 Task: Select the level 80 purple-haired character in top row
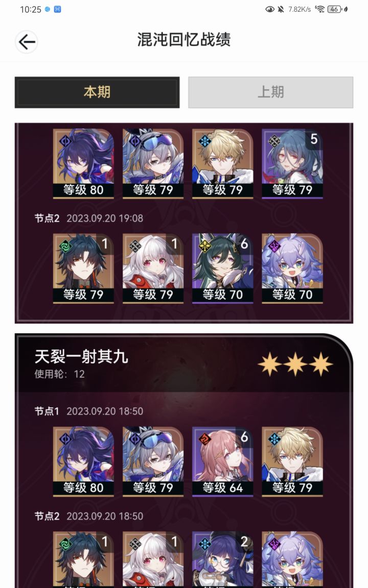click(x=83, y=163)
